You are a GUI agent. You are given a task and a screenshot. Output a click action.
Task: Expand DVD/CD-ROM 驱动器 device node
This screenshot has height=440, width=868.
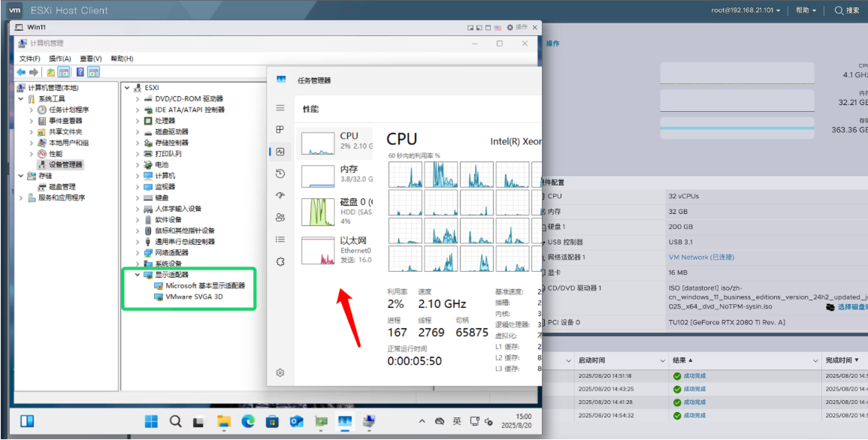(x=138, y=98)
